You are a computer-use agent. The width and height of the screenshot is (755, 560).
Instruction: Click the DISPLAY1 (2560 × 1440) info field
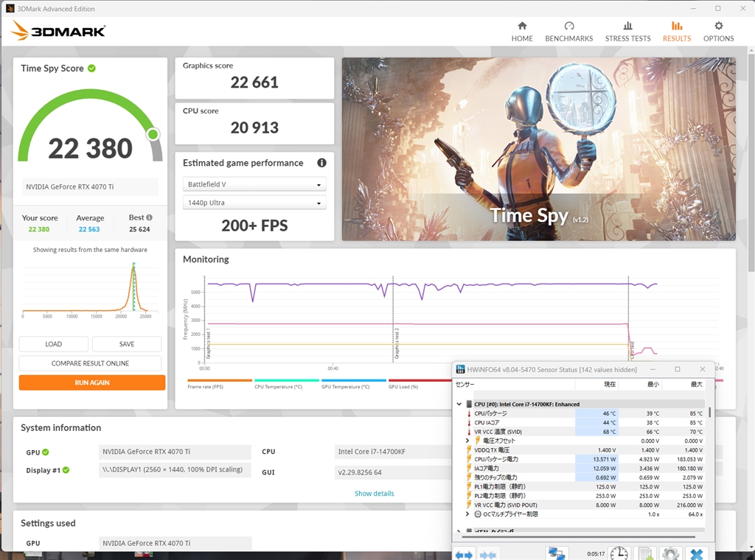pyautogui.click(x=175, y=469)
